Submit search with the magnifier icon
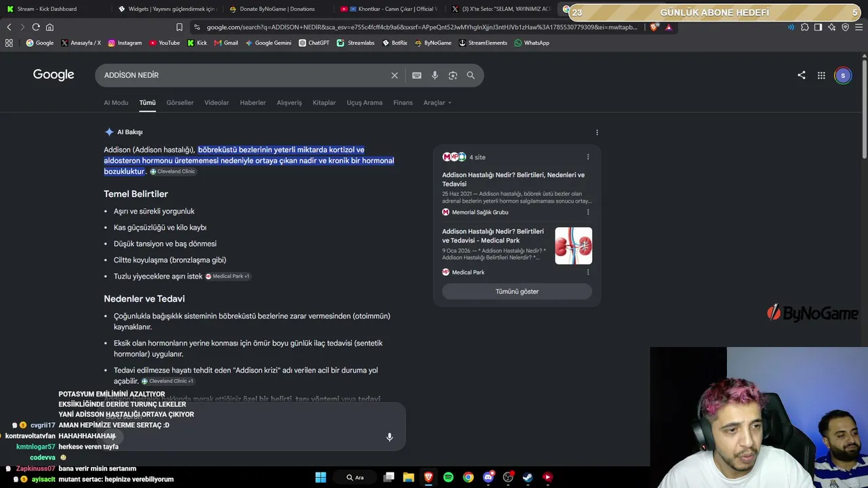This screenshot has width=868, height=488. [471, 75]
